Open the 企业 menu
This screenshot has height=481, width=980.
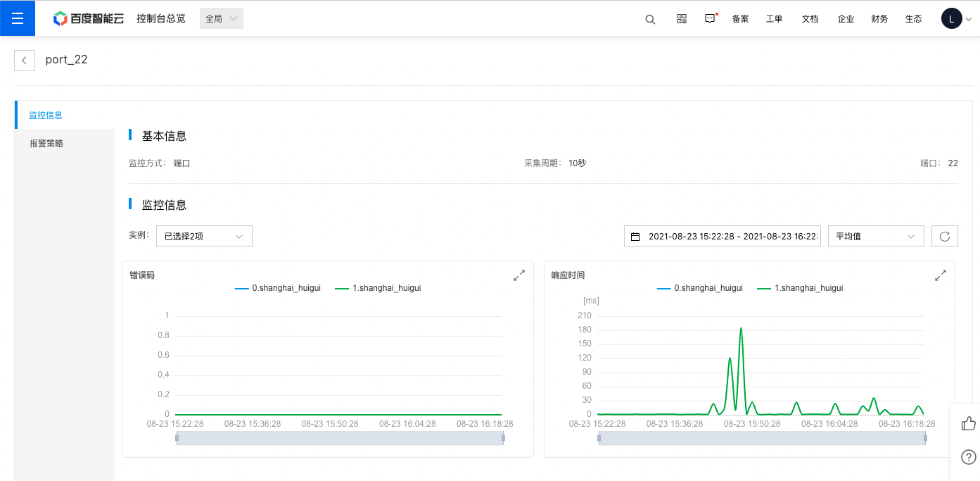tap(846, 19)
